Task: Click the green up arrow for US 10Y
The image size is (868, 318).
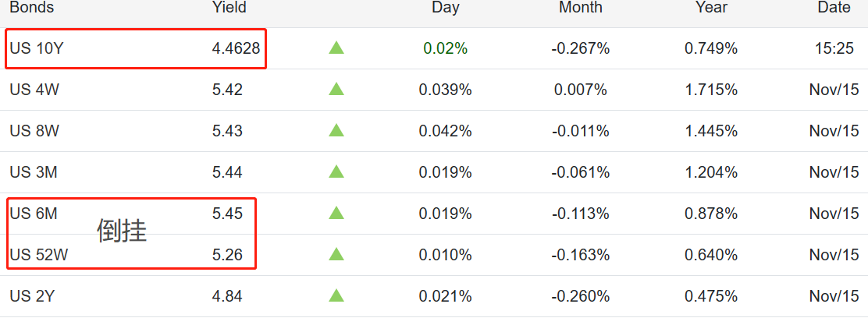Action: pyautogui.click(x=336, y=48)
